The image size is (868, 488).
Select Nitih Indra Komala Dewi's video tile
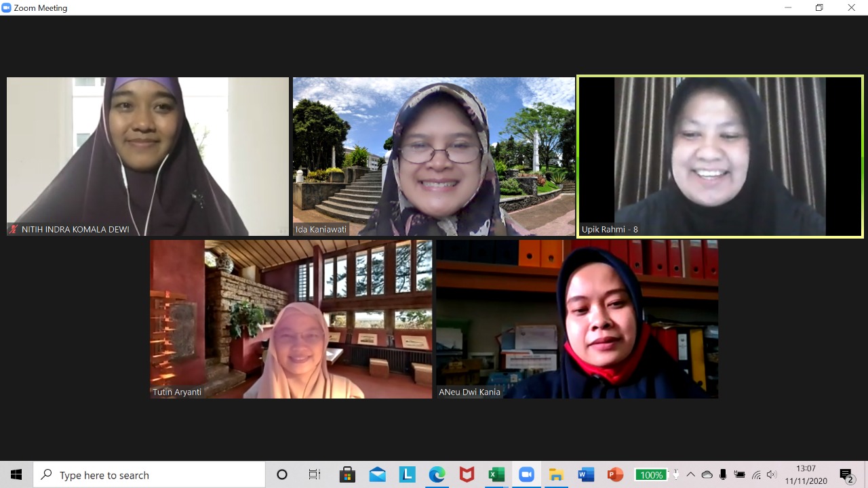point(148,157)
